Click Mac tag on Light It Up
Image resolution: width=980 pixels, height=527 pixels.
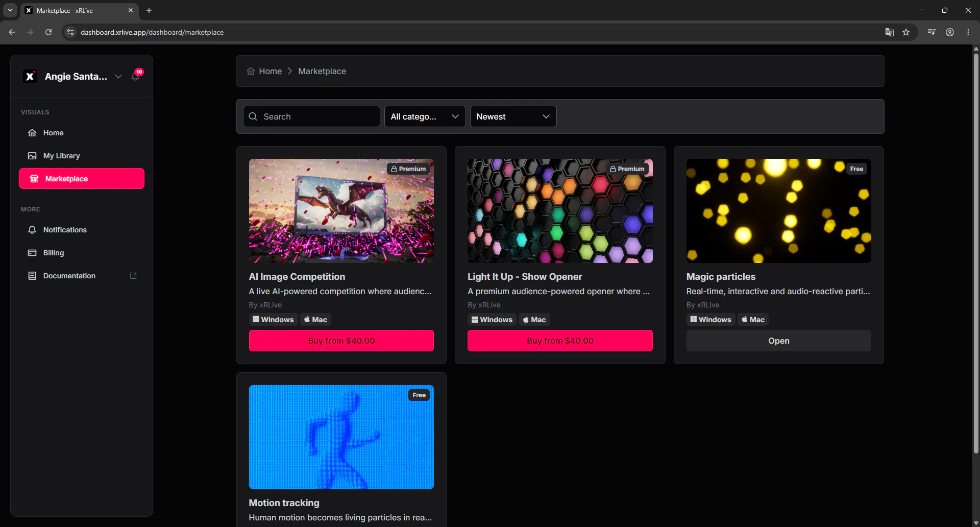tap(534, 320)
